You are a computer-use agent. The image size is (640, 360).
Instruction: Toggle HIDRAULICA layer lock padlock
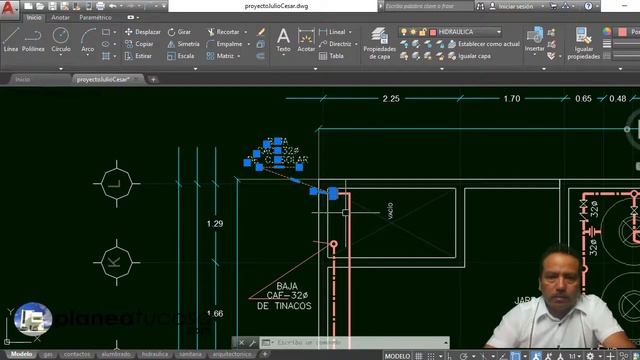pyautogui.click(x=423, y=32)
